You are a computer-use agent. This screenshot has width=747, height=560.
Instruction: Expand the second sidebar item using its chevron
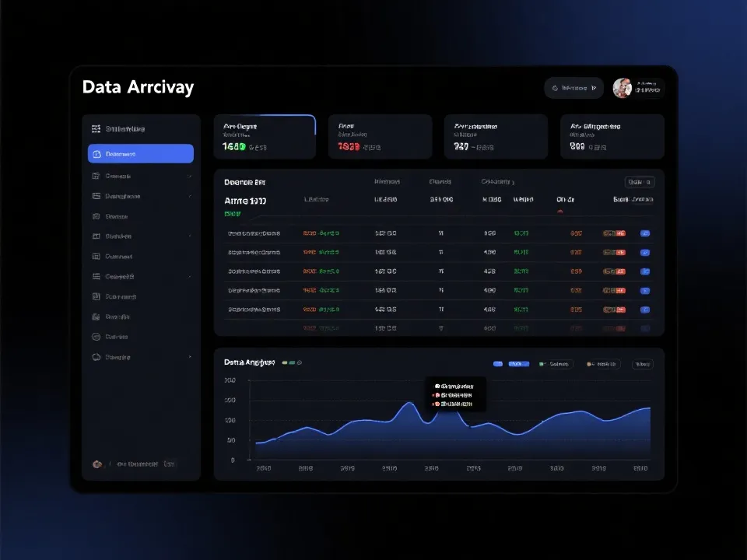coord(190,176)
